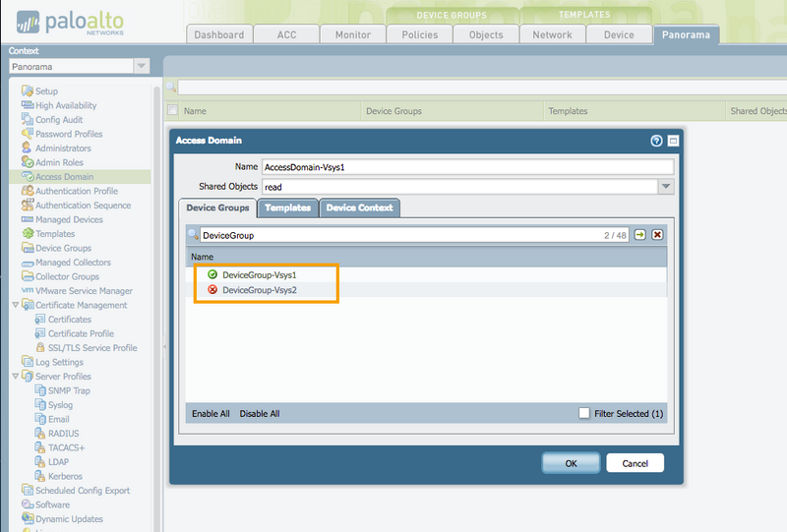Open the Monitor tab

[353, 34]
